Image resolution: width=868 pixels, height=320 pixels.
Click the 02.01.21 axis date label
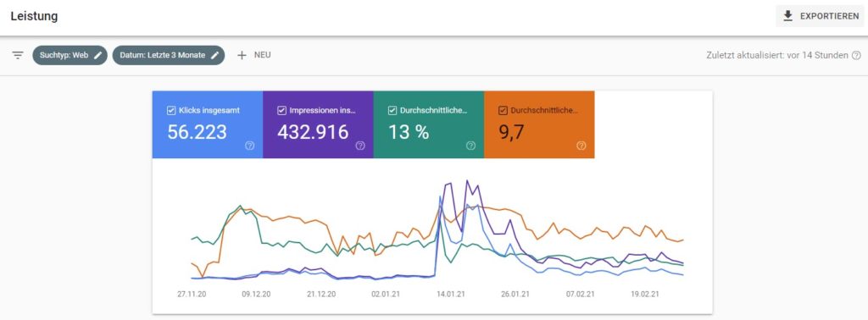(x=386, y=294)
